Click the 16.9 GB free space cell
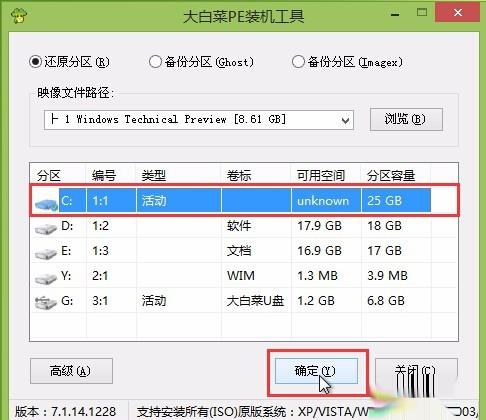Screen dimensions: 486x420 pos(319,251)
